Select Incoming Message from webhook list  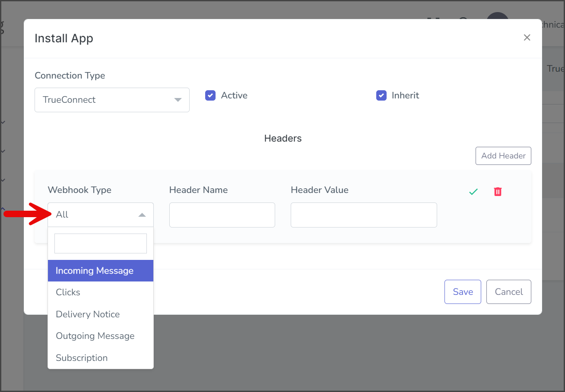click(x=101, y=271)
